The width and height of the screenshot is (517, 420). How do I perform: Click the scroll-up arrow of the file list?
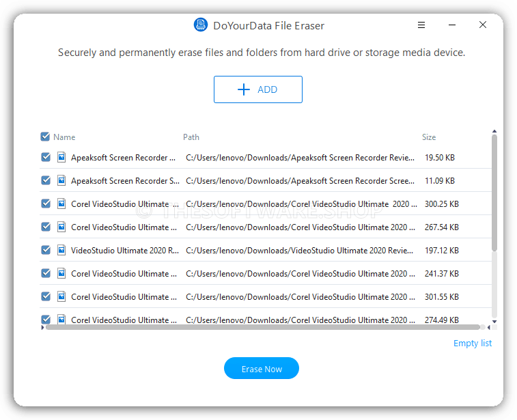[x=494, y=131]
